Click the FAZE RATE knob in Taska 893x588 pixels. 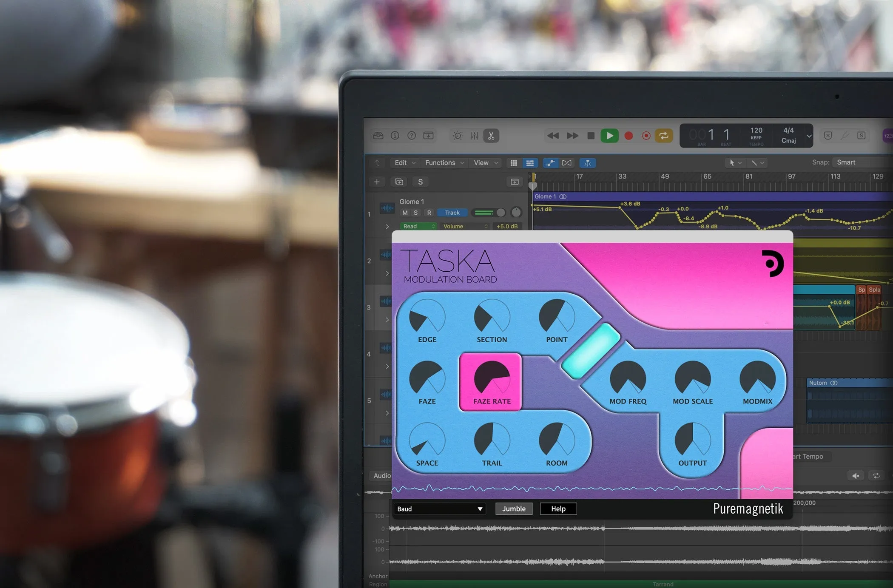click(x=492, y=378)
